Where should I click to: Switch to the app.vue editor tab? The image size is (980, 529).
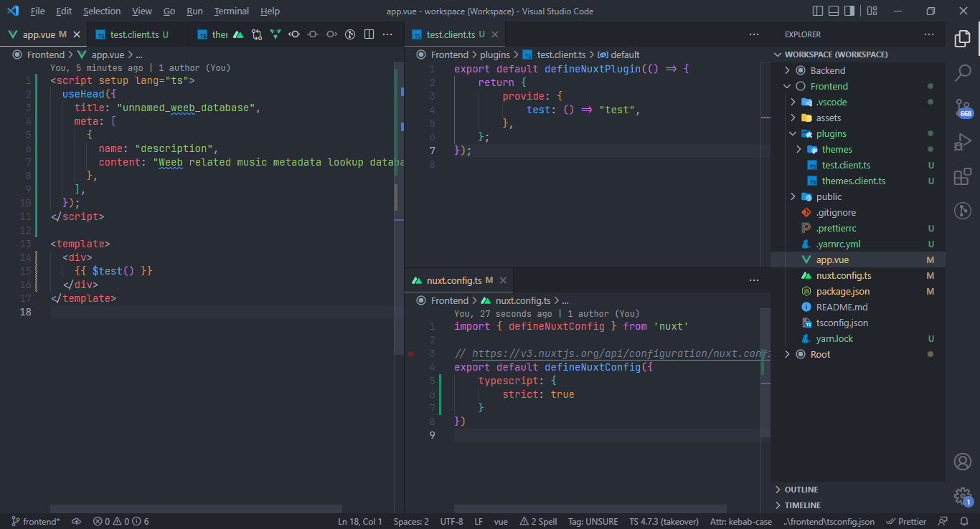click(x=43, y=34)
